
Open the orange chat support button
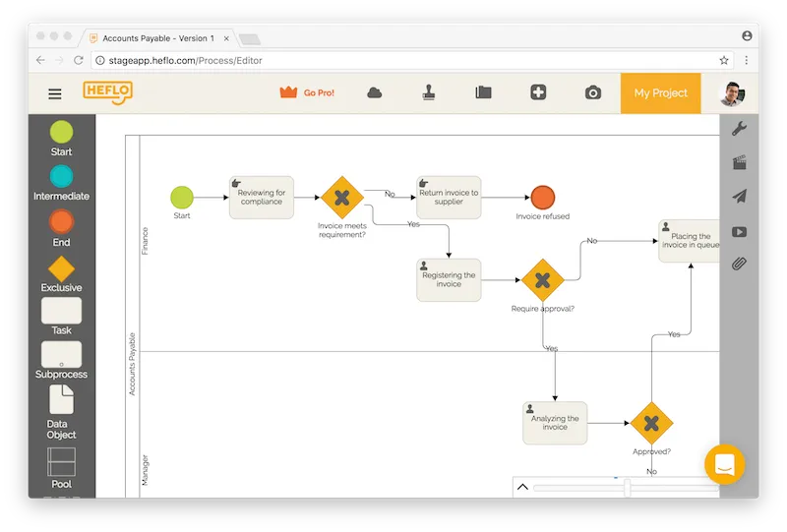tap(724, 464)
